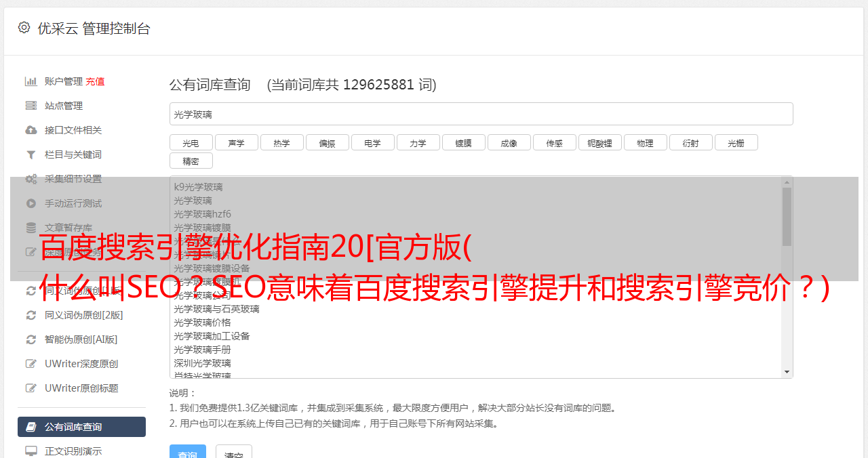
Task: Click the gears icon beside 采集细节设置
Action: pos(31,179)
